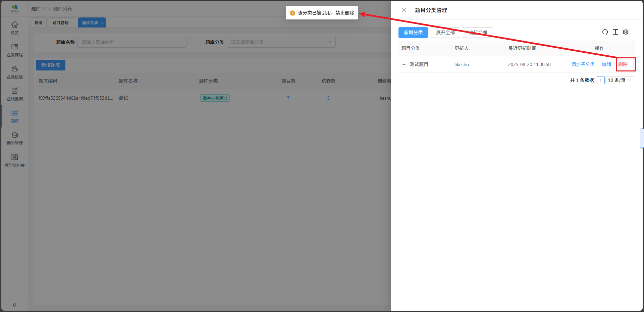Click 删除 for 测试题目 category
Image resolution: width=644 pixels, height=312 pixels.
click(623, 64)
